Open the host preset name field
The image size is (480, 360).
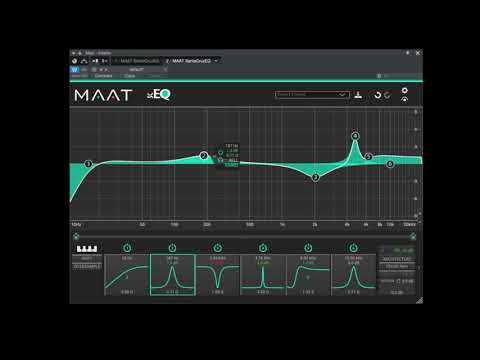pyautogui.click(x=138, y=70)
